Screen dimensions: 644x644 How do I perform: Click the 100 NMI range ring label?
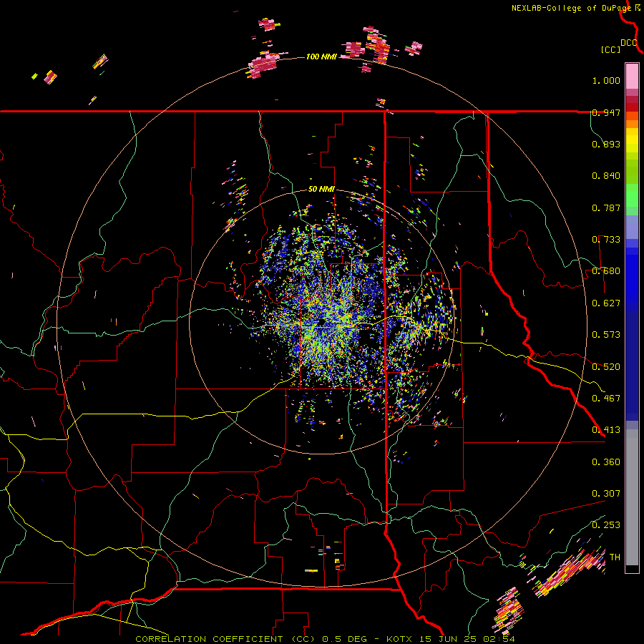pyautogui.click(x=321, y=57)
